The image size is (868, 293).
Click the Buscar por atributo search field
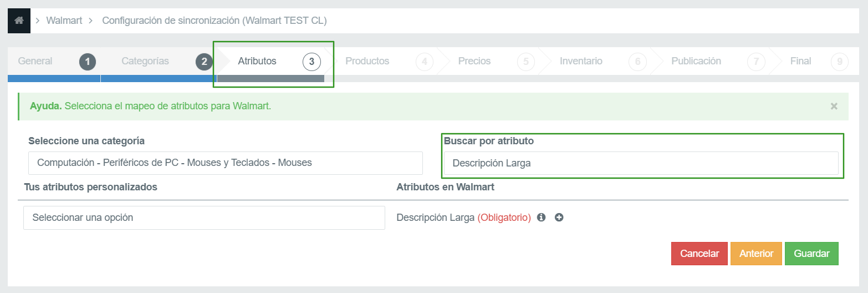click(x=641, y=163)
